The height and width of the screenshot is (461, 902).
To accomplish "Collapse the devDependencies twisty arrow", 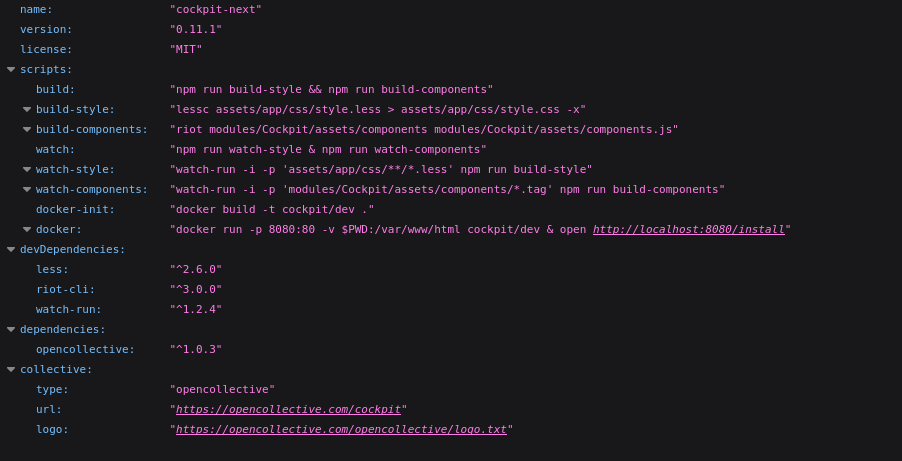I will coord(11,249).
